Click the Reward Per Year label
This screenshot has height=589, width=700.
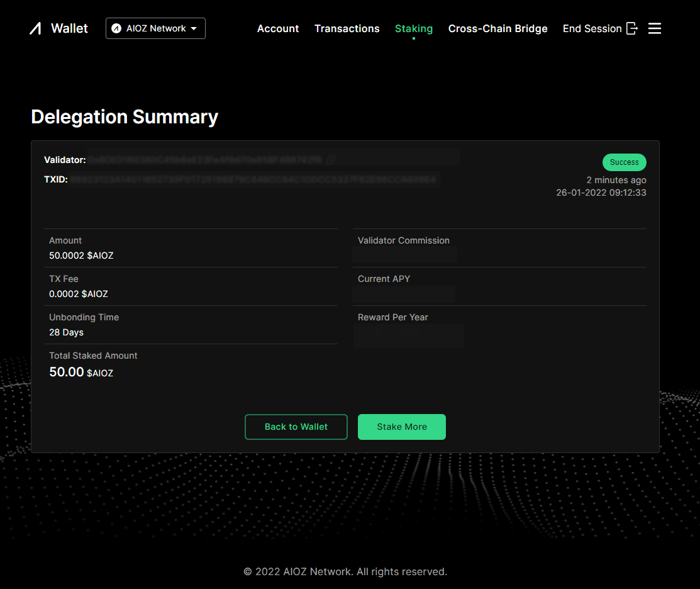pos(393,317)
